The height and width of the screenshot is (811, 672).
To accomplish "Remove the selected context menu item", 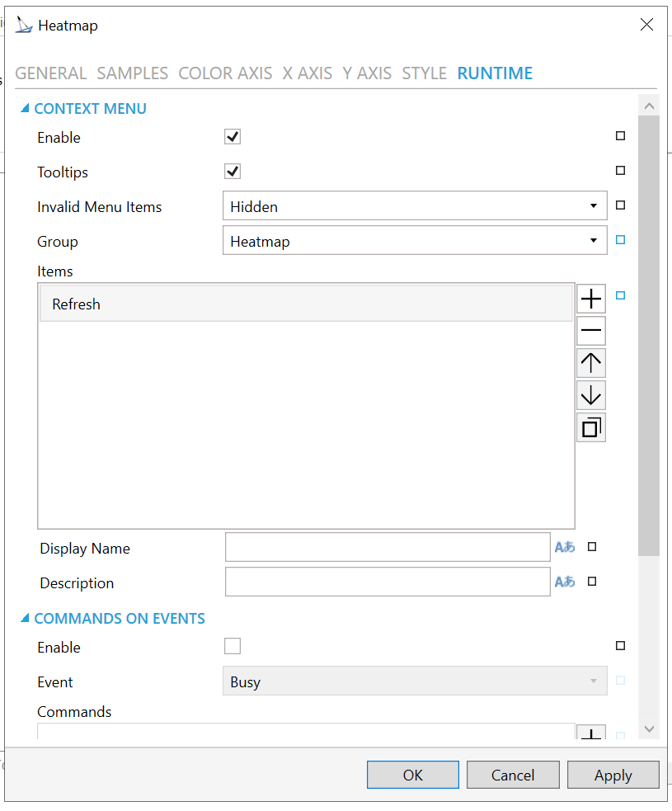I will click(x=590, y=331).
